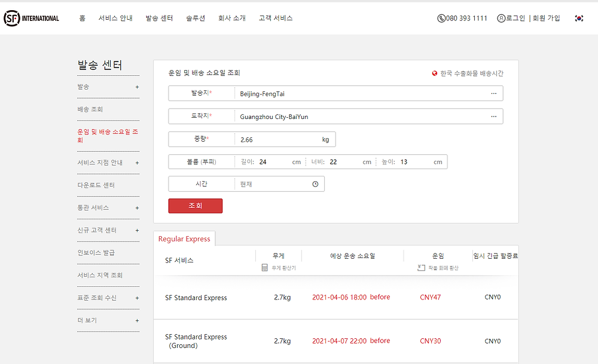Click the red 조회 search button
598x364 pixels.
click(x=196, y=206)
